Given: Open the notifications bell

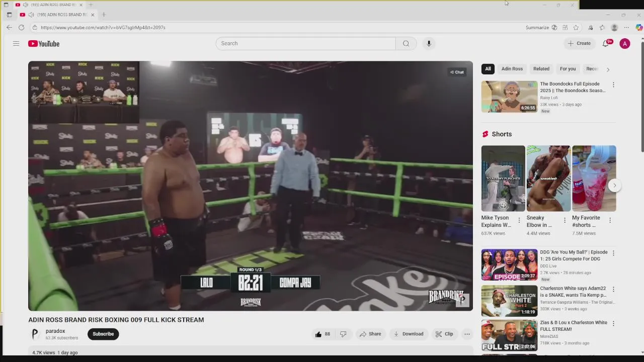Looking at the screenshot, I should pos(606,43).
